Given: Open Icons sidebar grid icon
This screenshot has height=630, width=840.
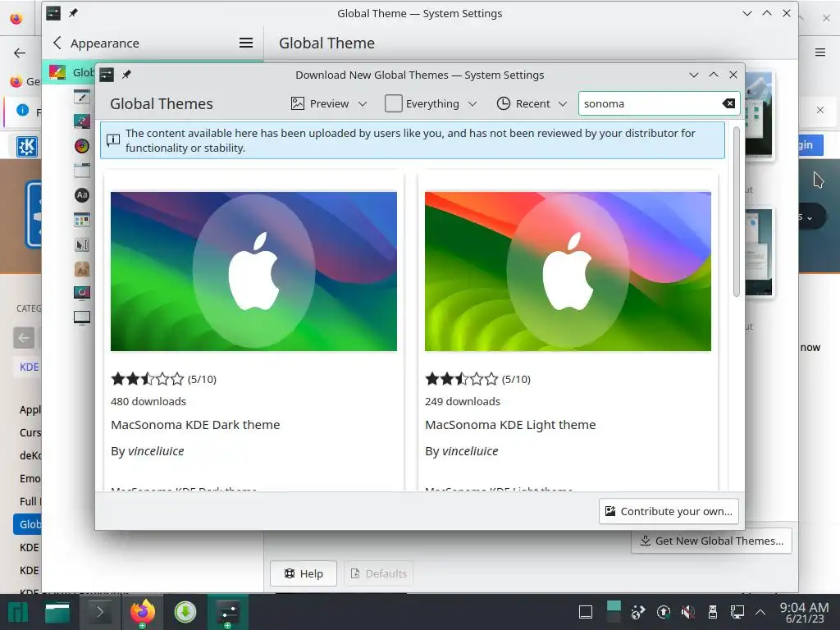Looking at the screenshot, I should pyautogui.click(x=82, y=220).
